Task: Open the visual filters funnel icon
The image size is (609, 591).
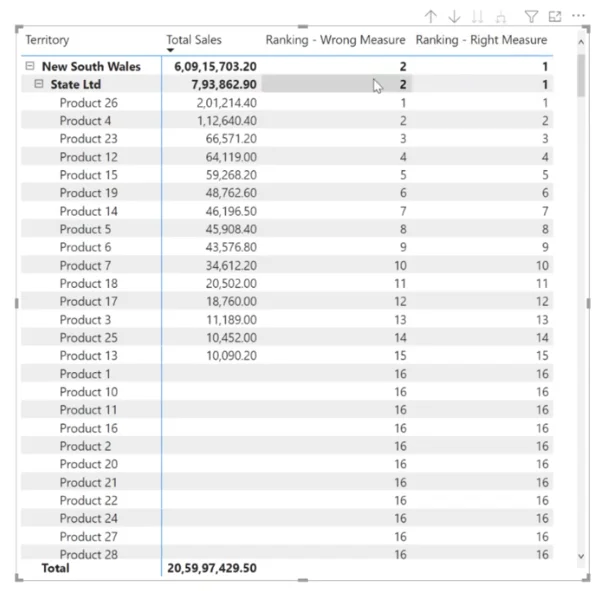Action: (531, 17)
